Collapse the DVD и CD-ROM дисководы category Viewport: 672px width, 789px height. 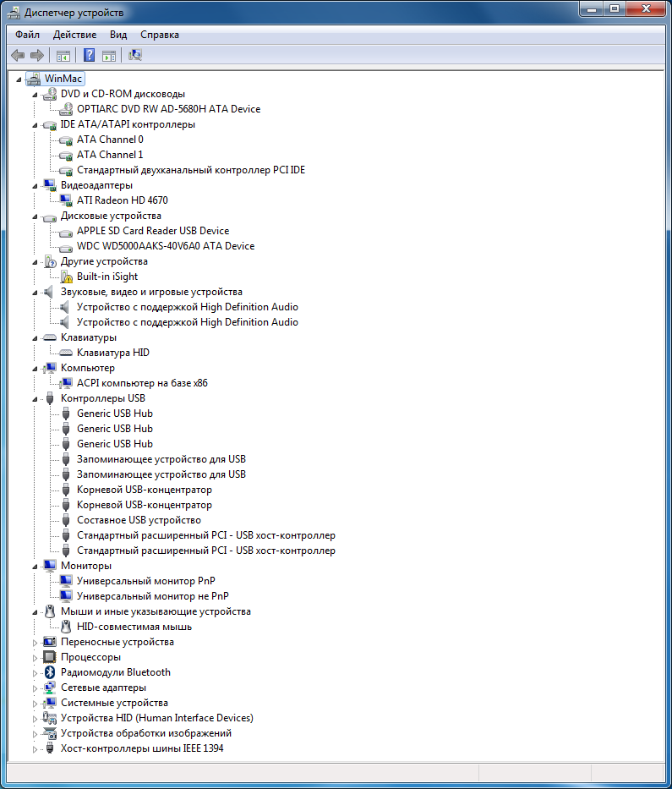[35, 95]
